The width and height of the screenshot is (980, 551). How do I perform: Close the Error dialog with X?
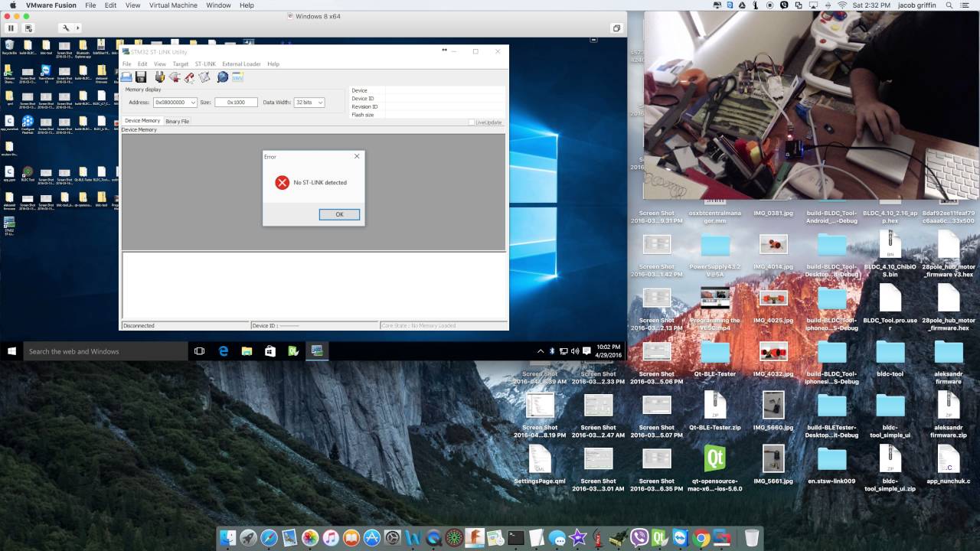pos(356,156)
